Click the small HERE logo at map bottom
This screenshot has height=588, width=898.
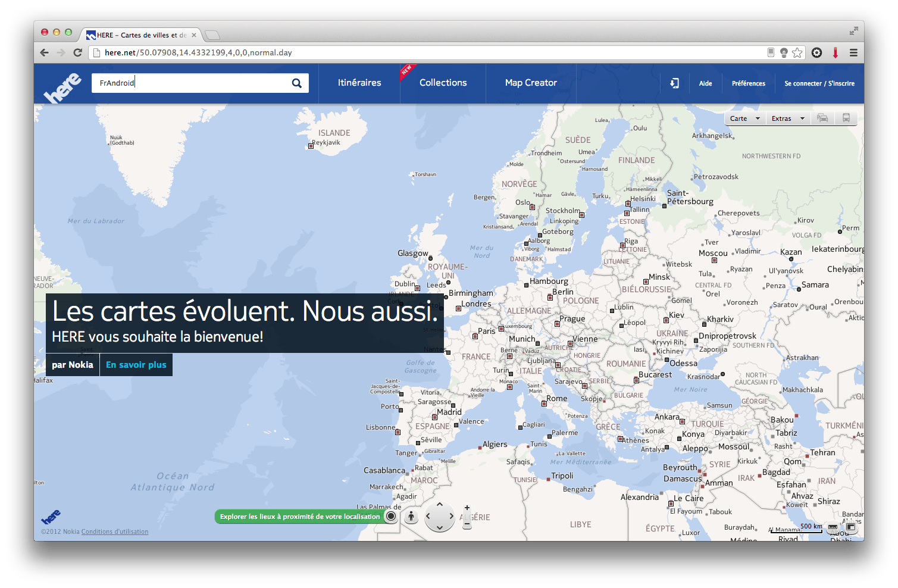pos(51,517)
